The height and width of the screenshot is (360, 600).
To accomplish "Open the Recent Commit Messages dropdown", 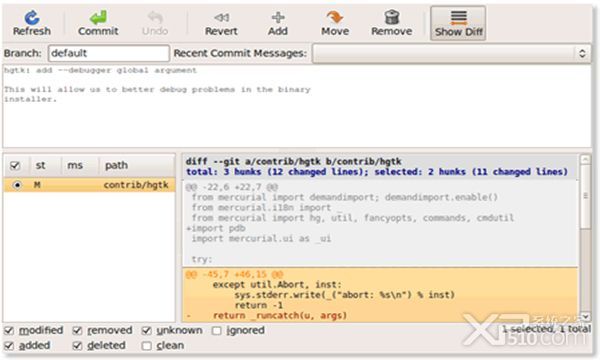I will pyautogui.click(x=451, y=53).
